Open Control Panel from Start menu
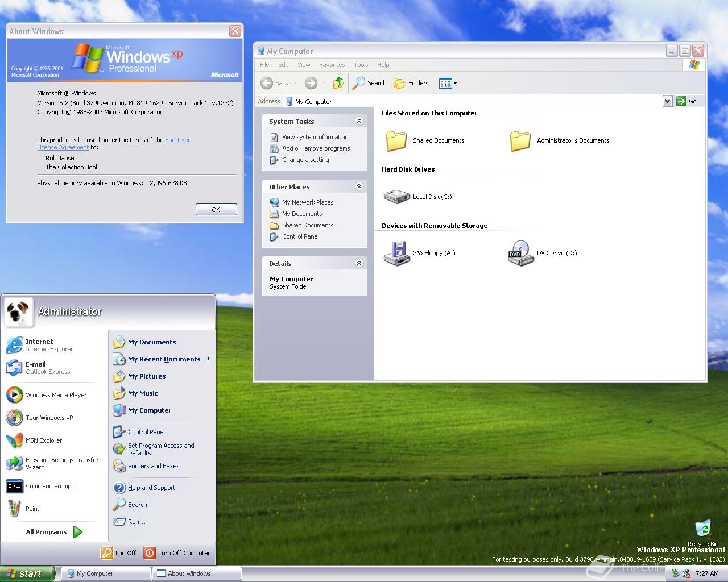Viewport: 728px width, 582px height. [162, 432]
